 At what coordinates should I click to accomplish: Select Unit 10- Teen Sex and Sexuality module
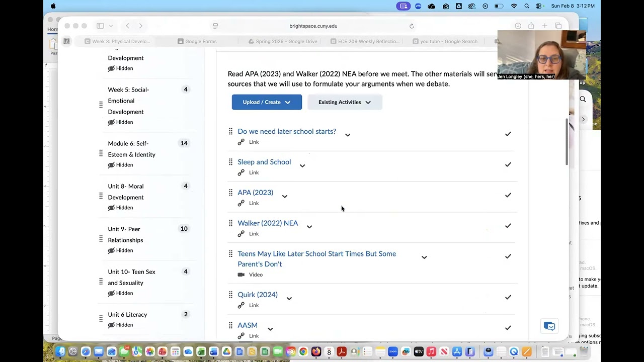point(132,277)
